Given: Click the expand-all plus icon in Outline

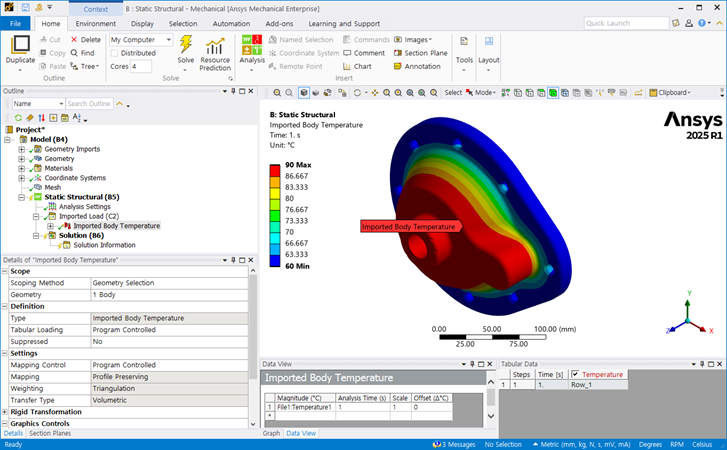Looking at the screenshot, I should point(53,118).
